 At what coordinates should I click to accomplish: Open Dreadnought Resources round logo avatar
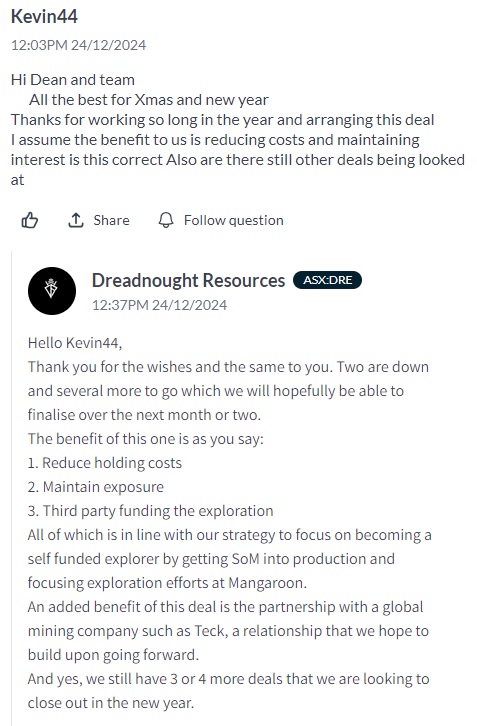pos(52,291)
